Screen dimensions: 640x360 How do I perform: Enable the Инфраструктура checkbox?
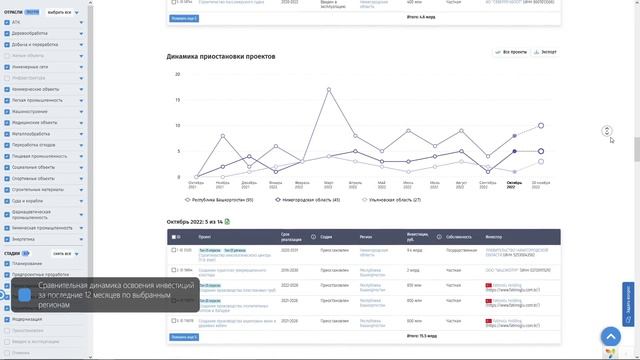(7, 78)
